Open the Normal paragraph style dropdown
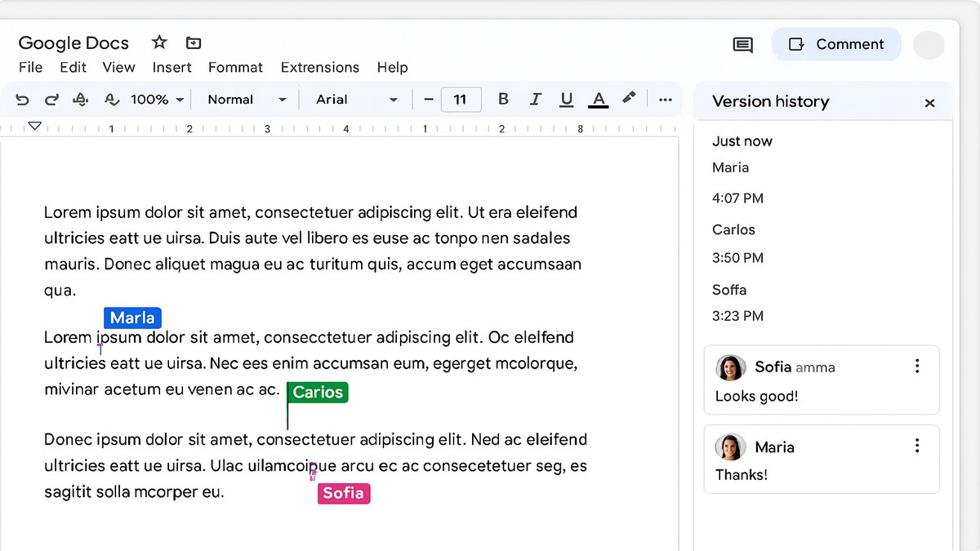980x551 pixels. (245, 99)
